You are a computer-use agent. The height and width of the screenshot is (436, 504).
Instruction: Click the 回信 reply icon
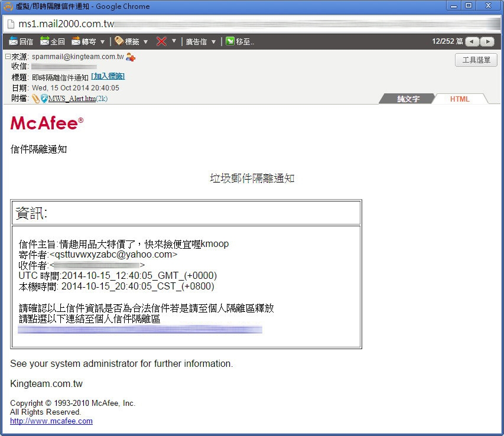(13, 41)
